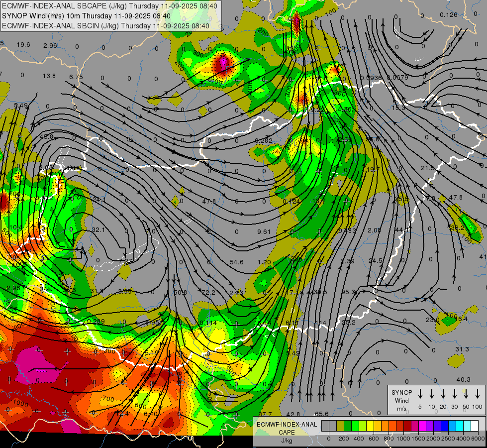
Task: Click the 50.8 value on the map
Action: pos(181,292)
